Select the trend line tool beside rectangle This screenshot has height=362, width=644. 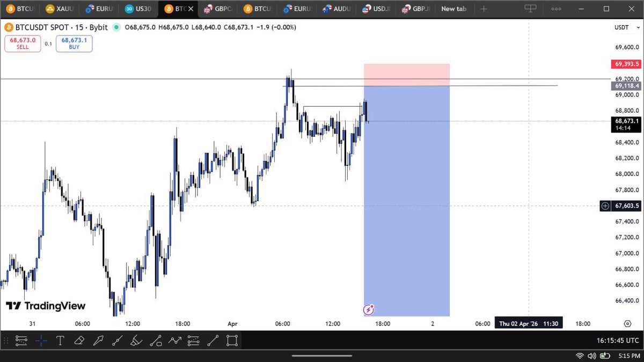coord(213,340)
